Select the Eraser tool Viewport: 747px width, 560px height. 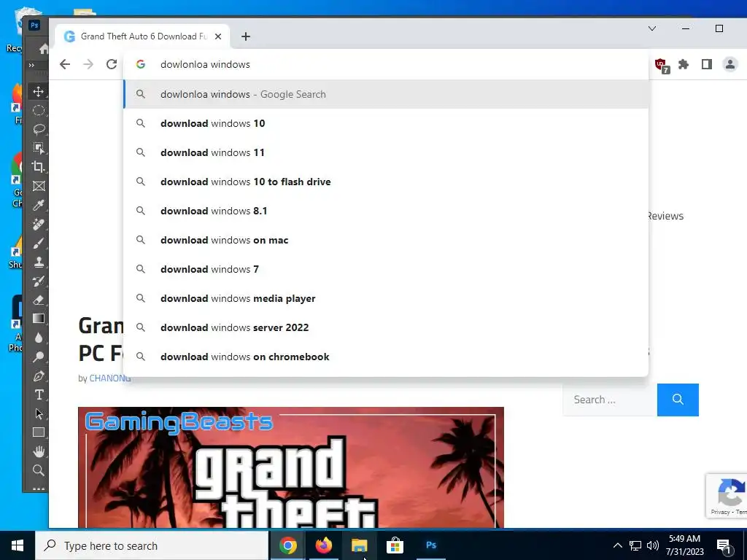(x=39, y=300)
